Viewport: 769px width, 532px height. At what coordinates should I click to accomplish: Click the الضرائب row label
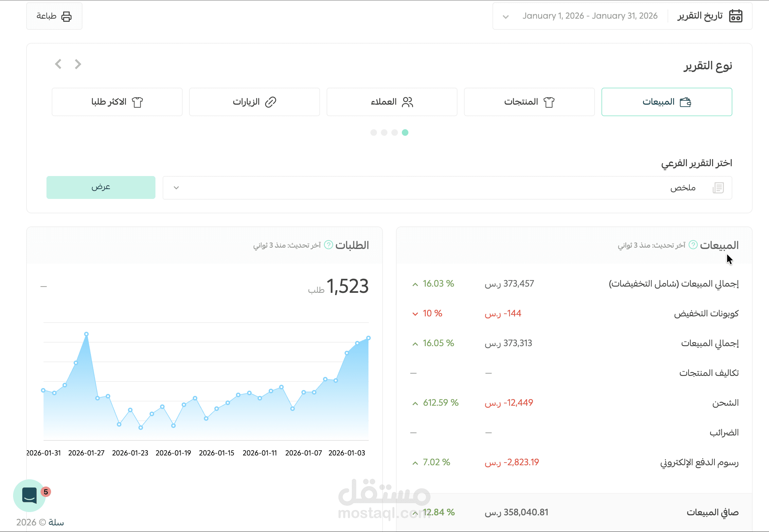pos(724,433)
